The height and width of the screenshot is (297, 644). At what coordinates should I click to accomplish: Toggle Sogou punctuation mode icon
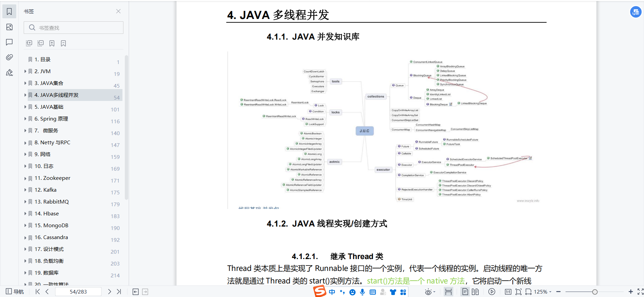(x=342, y=292)
